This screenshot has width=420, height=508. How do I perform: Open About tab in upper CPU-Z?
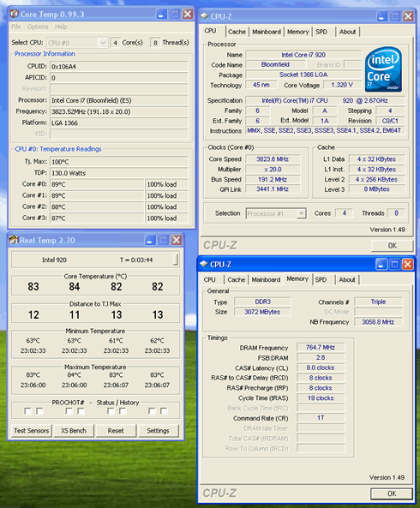pos(347,32)
